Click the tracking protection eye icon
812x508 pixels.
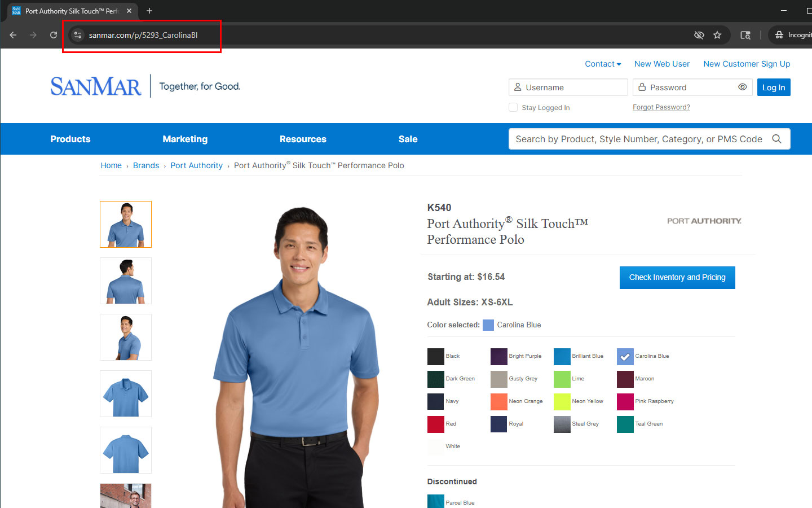(699, 35)
